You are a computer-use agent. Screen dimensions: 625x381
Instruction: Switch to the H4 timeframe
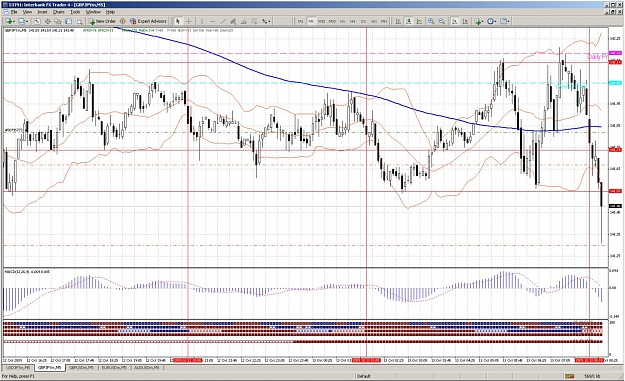point(353,21)
